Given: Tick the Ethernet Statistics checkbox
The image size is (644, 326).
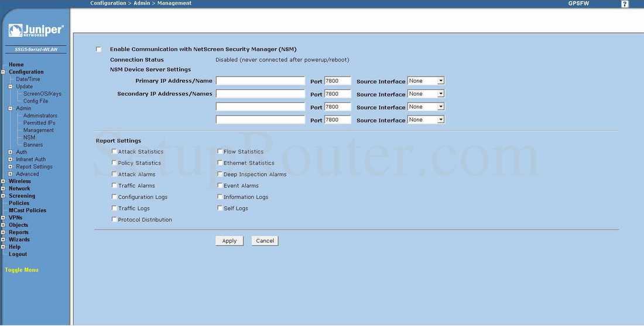Looking at the screenshot, I should 220,163.
